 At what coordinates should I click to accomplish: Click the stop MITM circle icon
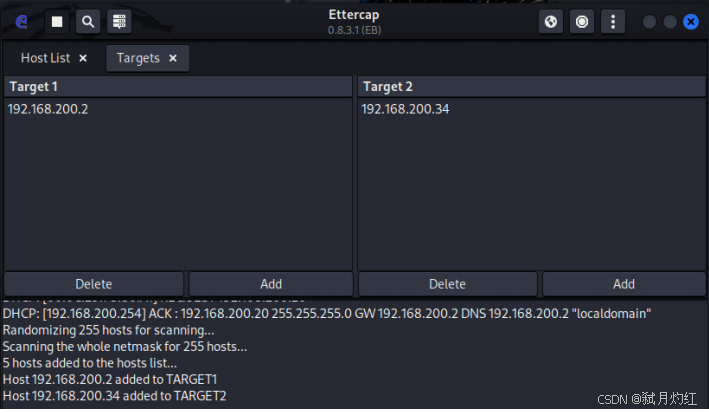coord(582,21)
